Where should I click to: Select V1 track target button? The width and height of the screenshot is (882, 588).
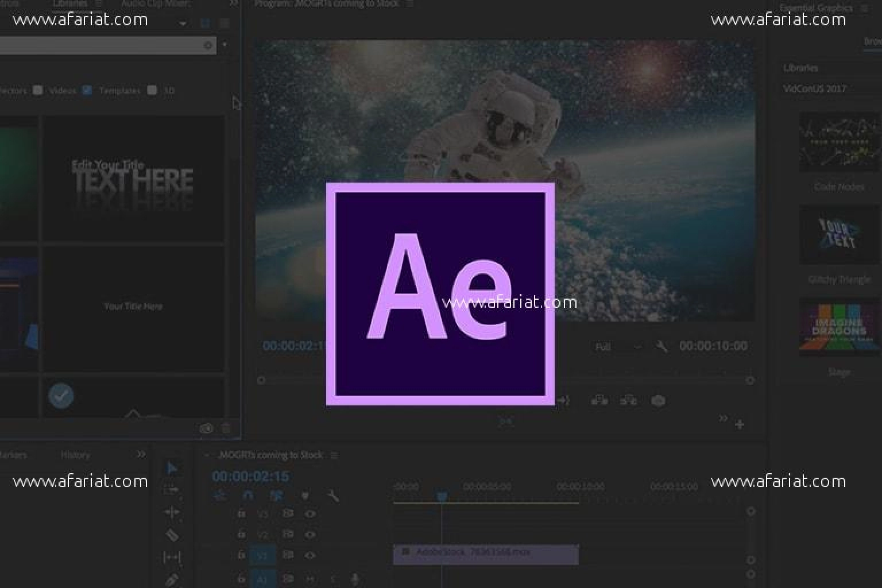[x=262, y=556]
